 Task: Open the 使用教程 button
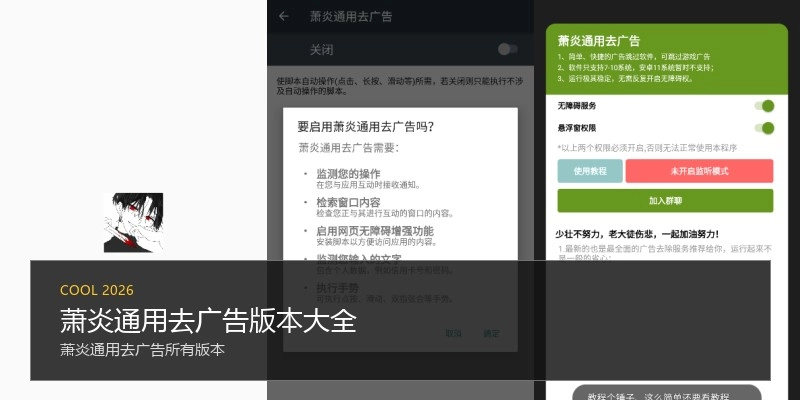click(590, 171)
